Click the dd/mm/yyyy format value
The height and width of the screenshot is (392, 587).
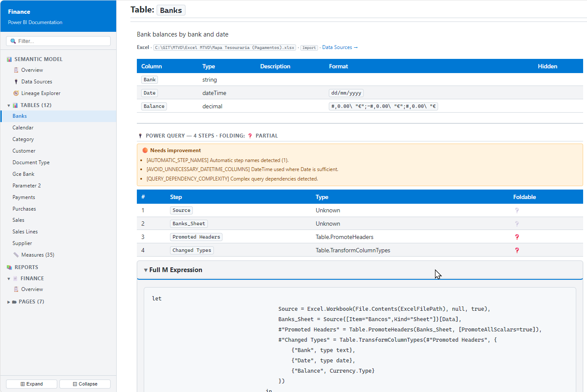click(x=346, y=93)
